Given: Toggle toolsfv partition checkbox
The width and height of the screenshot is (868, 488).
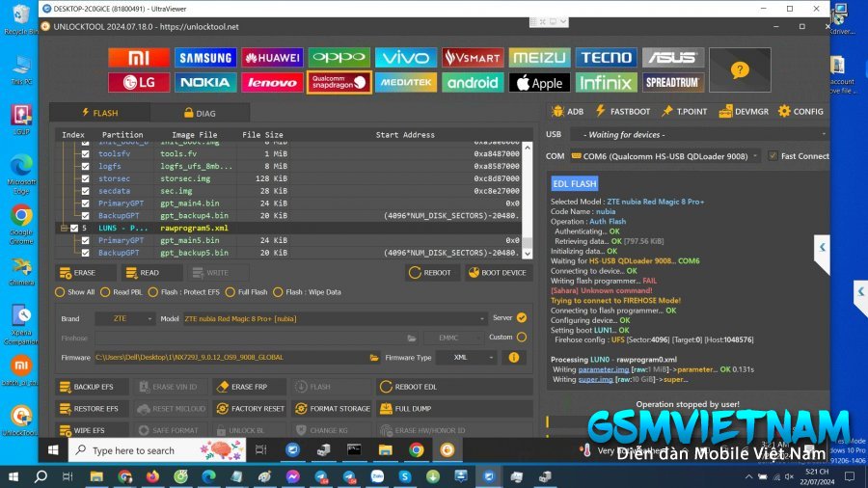Looking at the screenshot, I should pyautogui.click(x=85, y=153).
